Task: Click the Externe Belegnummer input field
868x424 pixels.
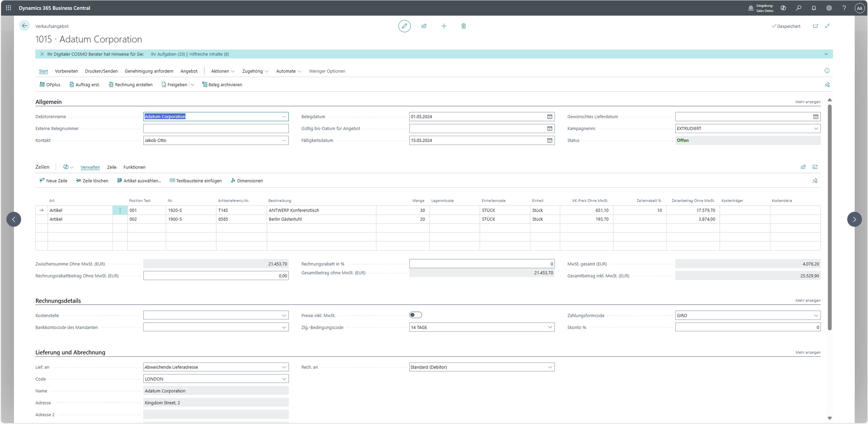Action: click(216, 129)
